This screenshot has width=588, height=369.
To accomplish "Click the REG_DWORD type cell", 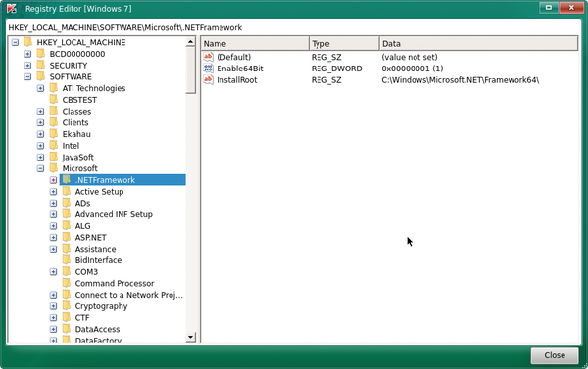I will (336, 69).
